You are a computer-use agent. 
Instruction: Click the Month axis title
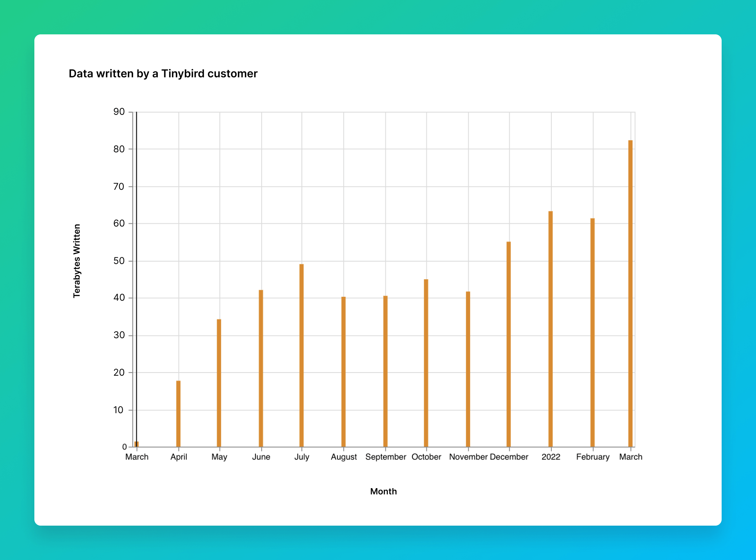coord(383,492)
